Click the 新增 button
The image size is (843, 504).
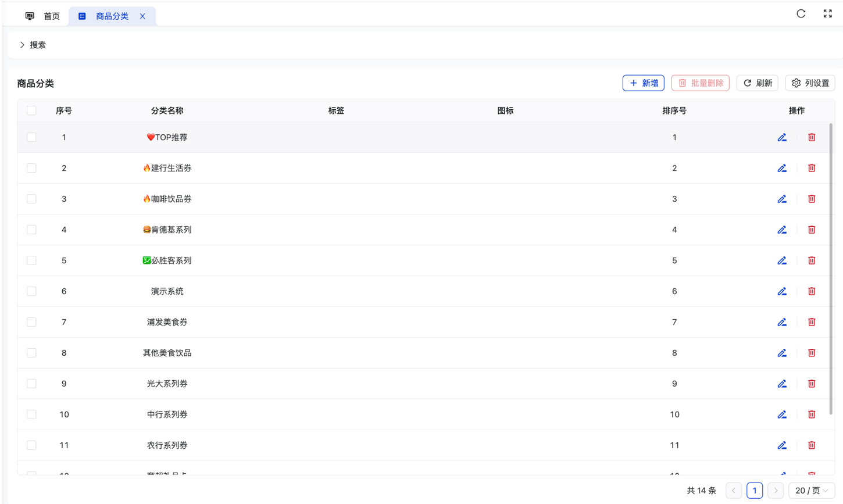[x=643, y=83]
